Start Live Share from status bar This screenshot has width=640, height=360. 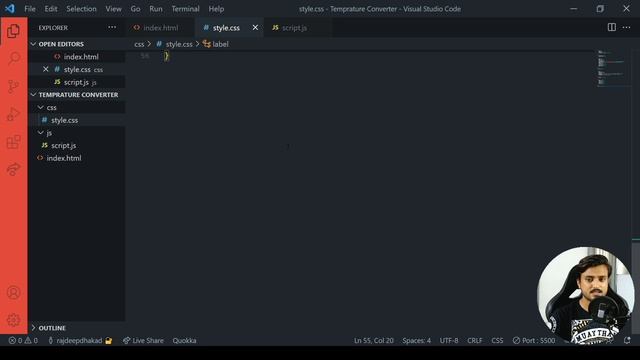pyautogui.click(x=143, y=340)
